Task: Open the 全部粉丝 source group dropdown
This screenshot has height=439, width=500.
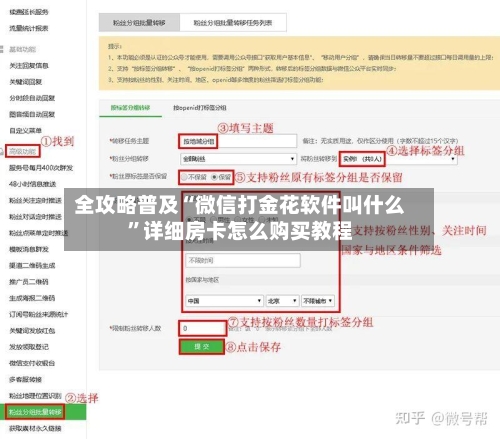Action: coord(238,159)
